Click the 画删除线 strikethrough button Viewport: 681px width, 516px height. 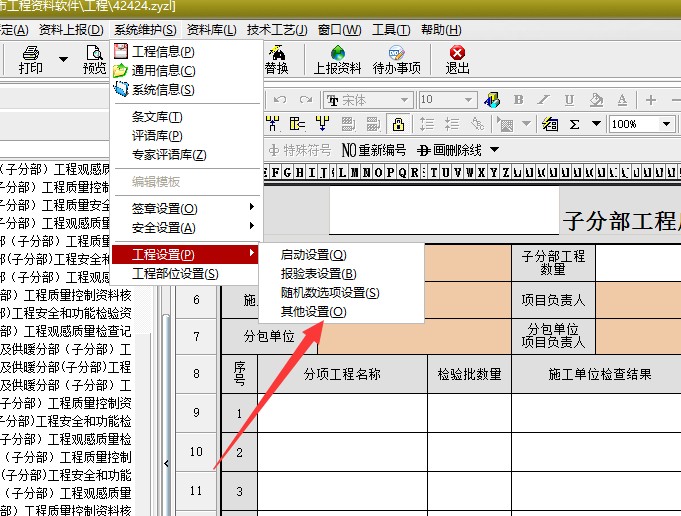[x=451, y=150]
